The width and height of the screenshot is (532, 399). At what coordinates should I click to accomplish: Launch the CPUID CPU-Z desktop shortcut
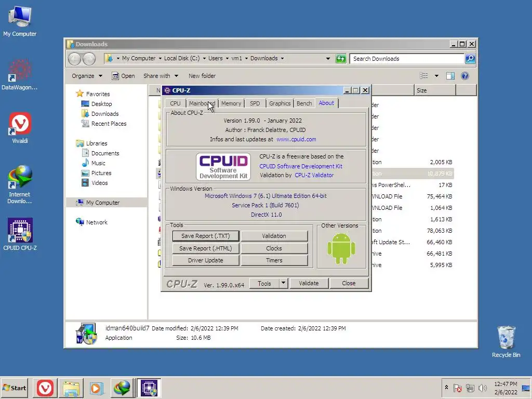(x=20, y=234)
